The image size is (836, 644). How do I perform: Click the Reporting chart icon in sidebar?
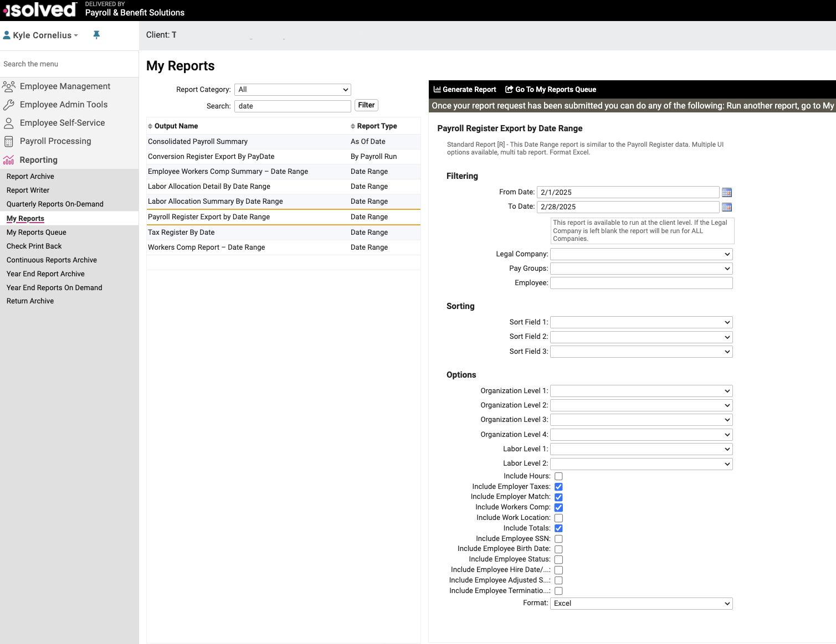(x=9, y=159)
